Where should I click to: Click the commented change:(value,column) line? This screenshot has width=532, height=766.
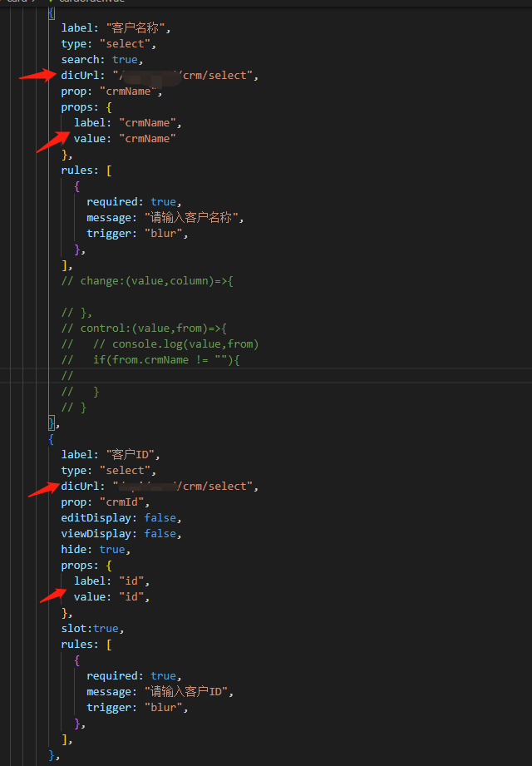point(148,281)
